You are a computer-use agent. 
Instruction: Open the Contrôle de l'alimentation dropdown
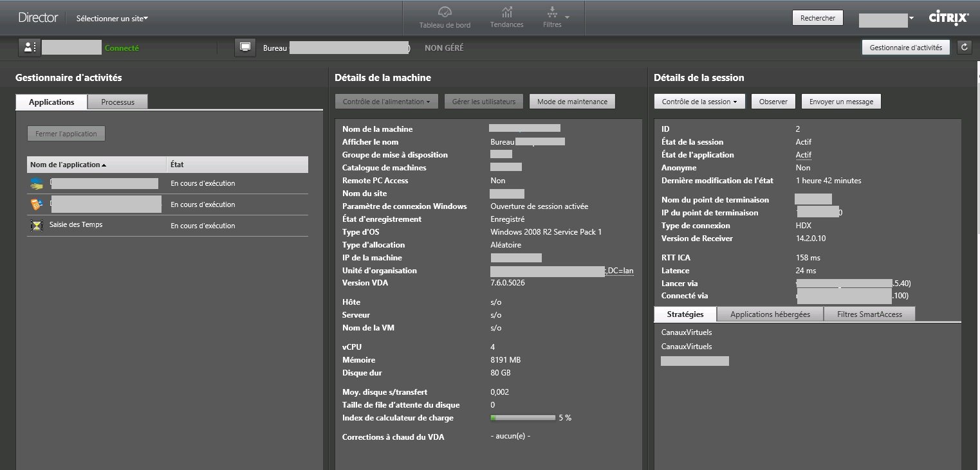click(x=386, y=102)
